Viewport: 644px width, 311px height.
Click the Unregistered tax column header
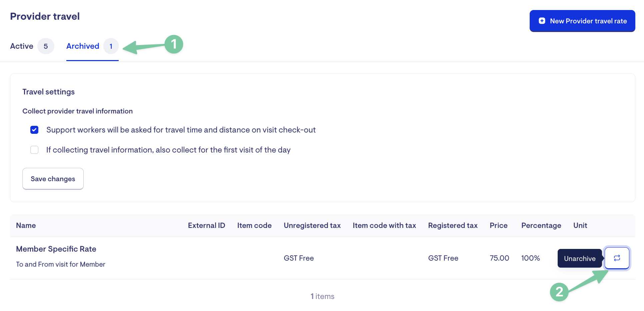[x=312, y=226]
